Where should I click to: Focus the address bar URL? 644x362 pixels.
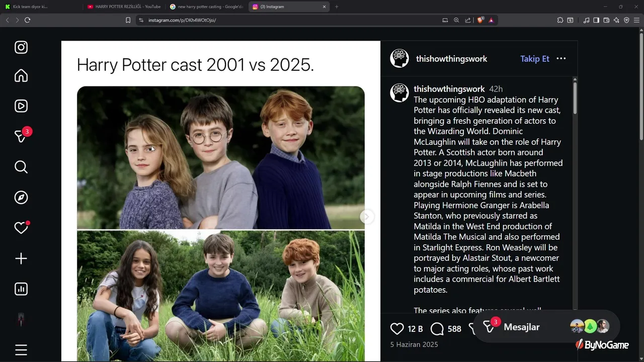(182, 20)
